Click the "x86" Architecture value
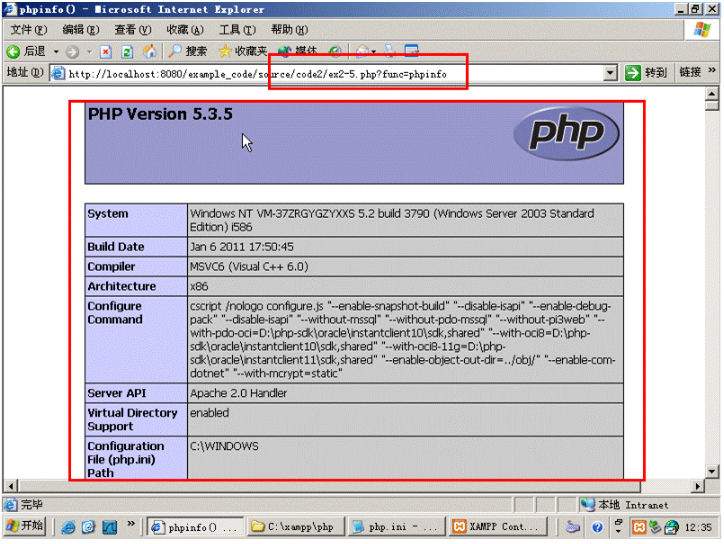 [199, 286]
